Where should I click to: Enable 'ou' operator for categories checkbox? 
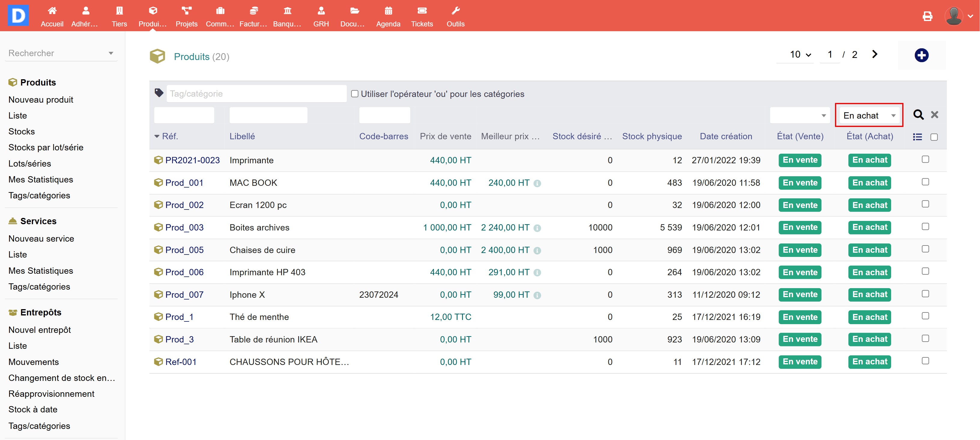(355, 94)
